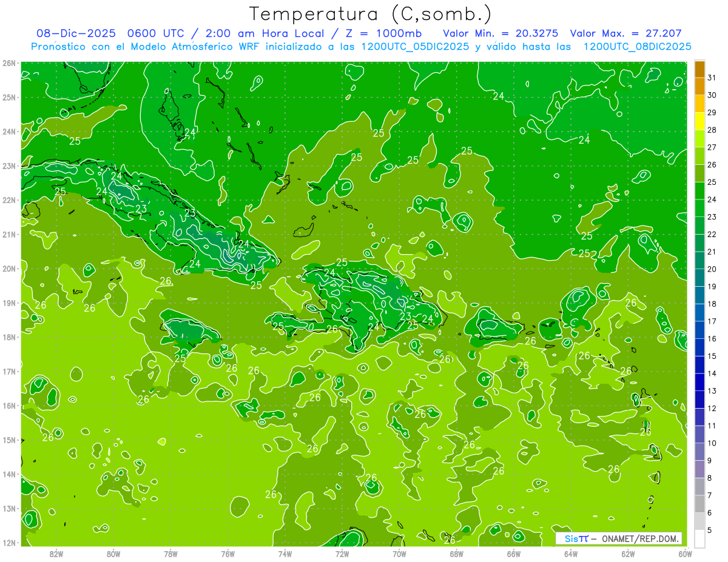Viewport: 728px width, 562px height.
Task: Click the color scale label "20"
Action: coord(712,269)
